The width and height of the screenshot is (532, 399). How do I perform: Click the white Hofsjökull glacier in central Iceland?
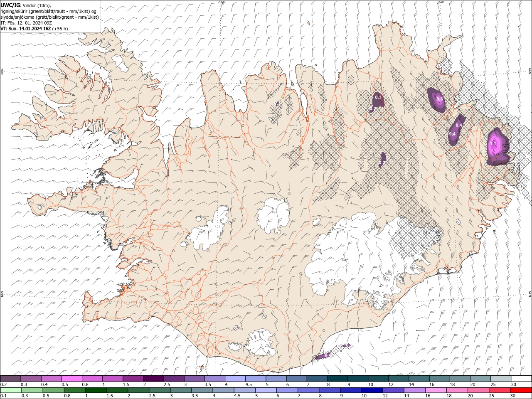tap(273, 216)
